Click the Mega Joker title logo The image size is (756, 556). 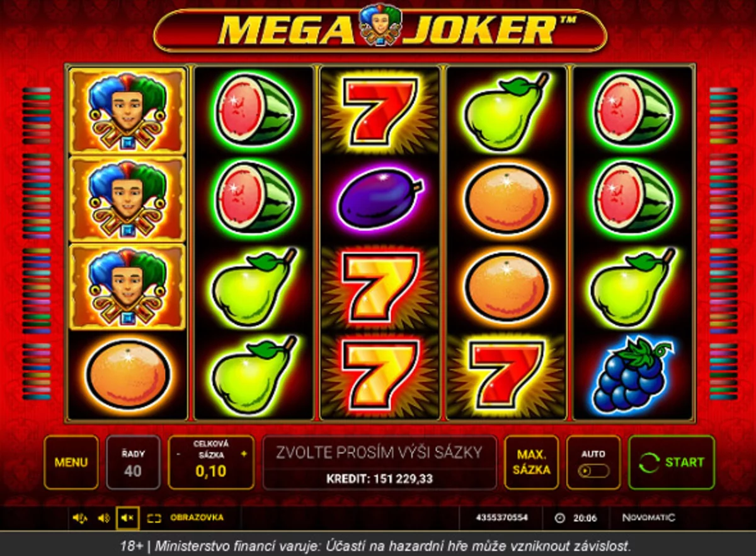(380, 28)
